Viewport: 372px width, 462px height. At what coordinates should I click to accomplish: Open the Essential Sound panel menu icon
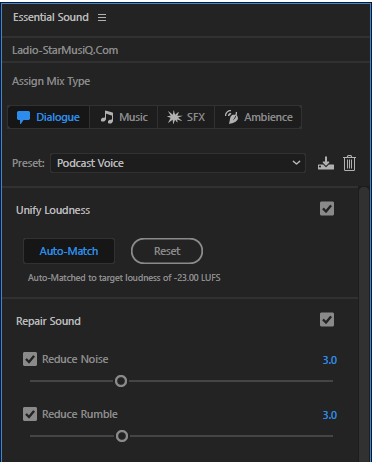102,17
